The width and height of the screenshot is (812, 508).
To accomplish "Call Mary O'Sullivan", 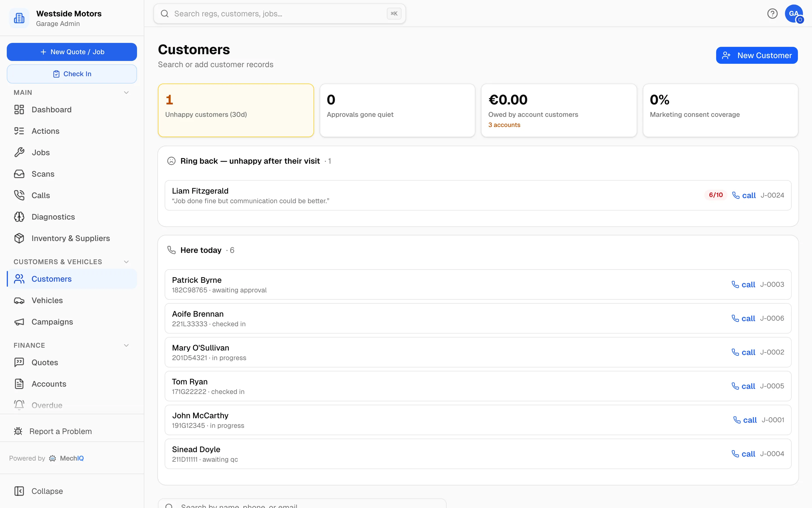I will tap(743, 352).
